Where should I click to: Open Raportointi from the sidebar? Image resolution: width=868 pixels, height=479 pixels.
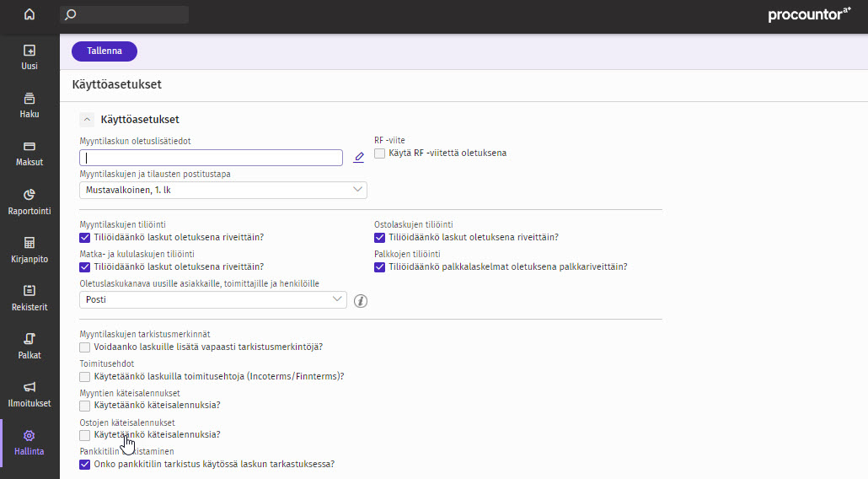pos(29,201)
